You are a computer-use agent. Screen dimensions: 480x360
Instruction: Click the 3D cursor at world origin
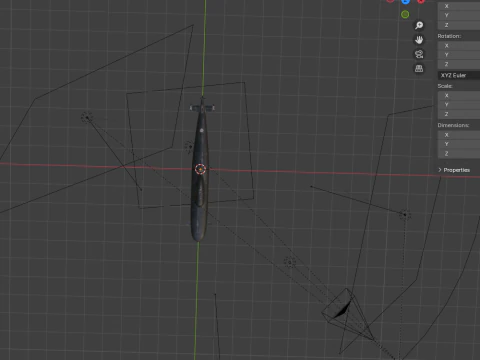200,169
